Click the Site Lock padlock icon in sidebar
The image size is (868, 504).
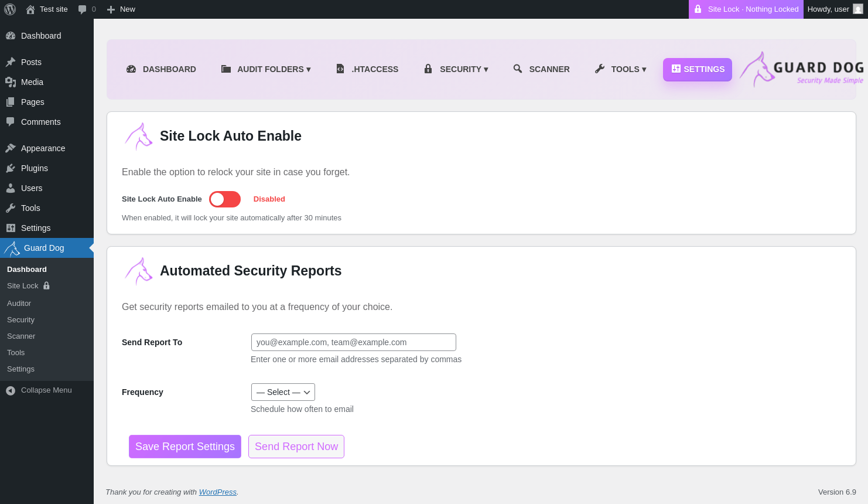(46, 286)
